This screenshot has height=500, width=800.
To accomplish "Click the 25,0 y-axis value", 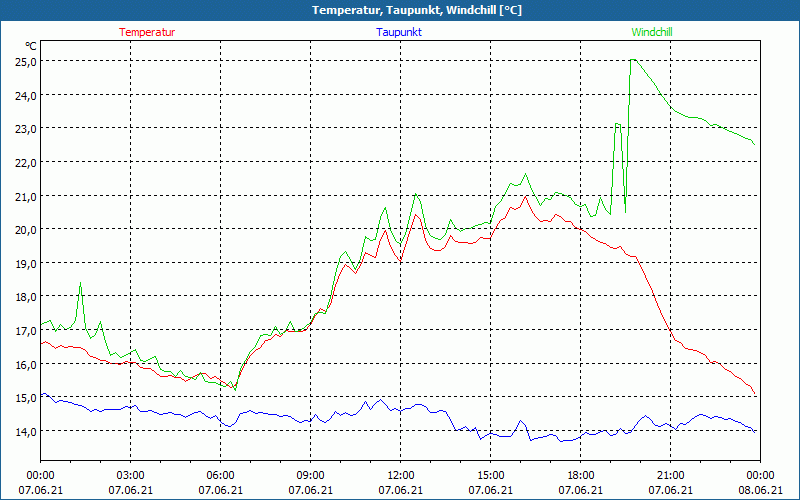I will 26,62.
